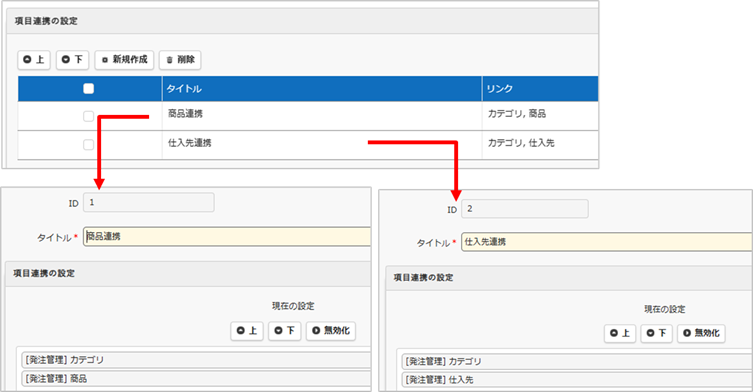Image resolution: width=753 pixels, height=392 pixels.
Task: Click 無効化 in the 商品連携 settings panel
Action: pos(331,331)
